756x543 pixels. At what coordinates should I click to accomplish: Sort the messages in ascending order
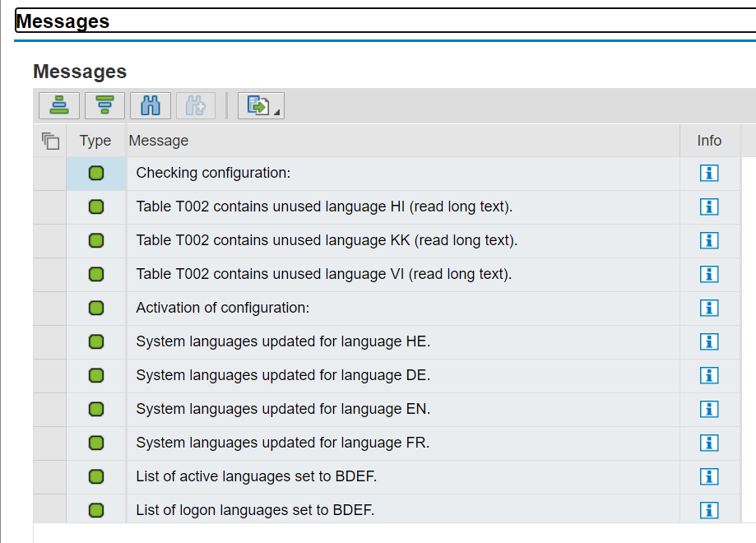click(x=59, y=105)
